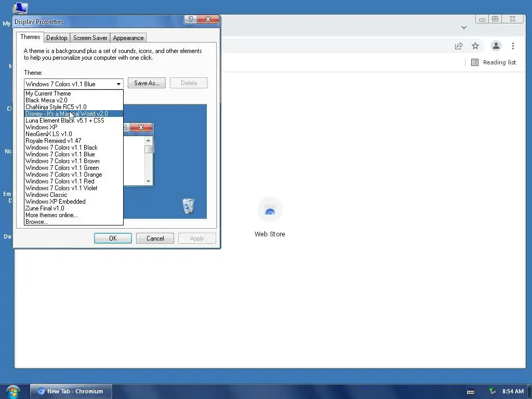Click preview window scrollbar up arrow
The height and width of the screenshot is (399, 532).
[x=148, y=140]
